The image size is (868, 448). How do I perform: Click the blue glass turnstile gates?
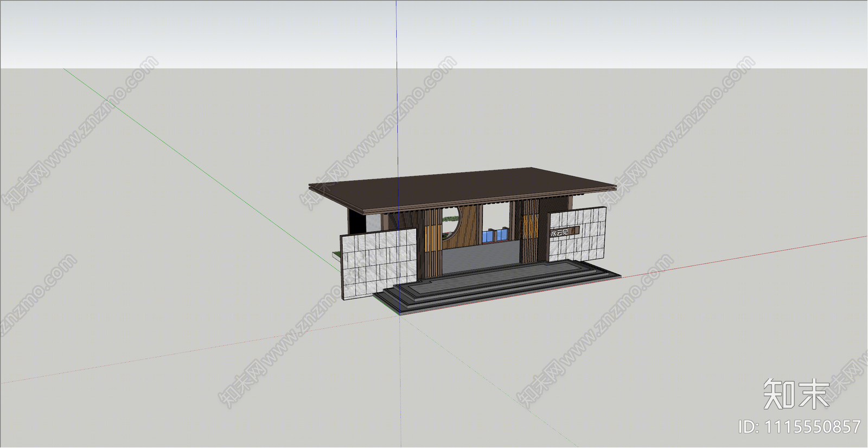click(495, 235)
